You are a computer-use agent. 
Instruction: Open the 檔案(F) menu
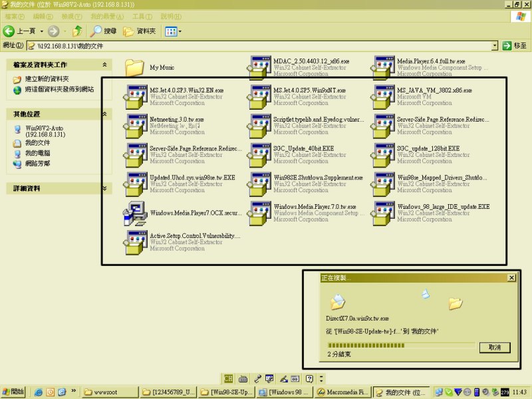[14, 16]
